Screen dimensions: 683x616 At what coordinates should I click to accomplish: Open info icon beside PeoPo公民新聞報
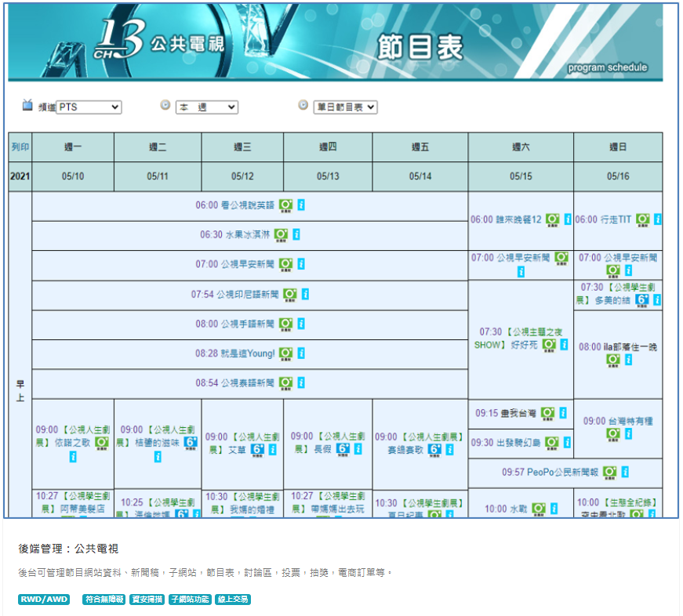point(625,472)
